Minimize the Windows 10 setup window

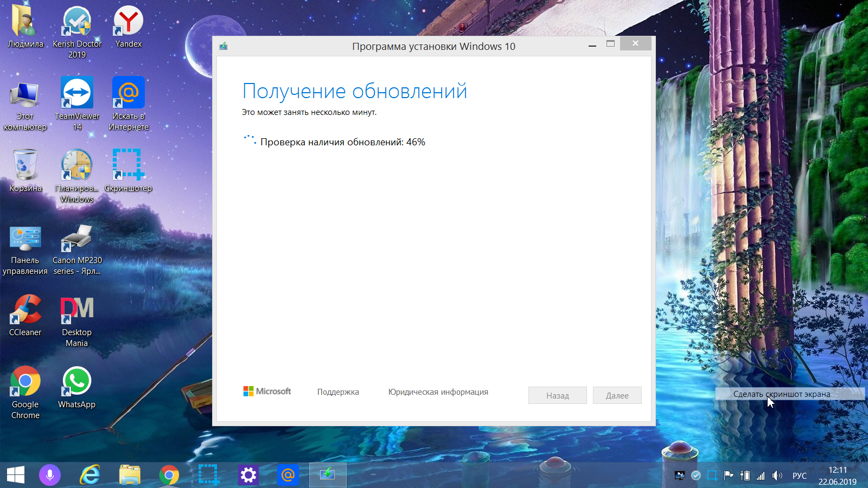coord(592,46)
